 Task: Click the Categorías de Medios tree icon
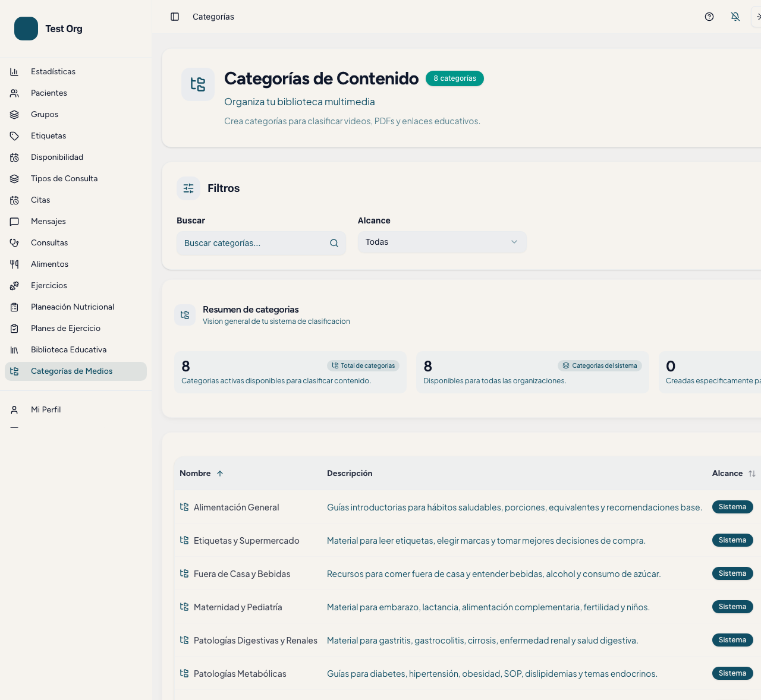(14, 371)
